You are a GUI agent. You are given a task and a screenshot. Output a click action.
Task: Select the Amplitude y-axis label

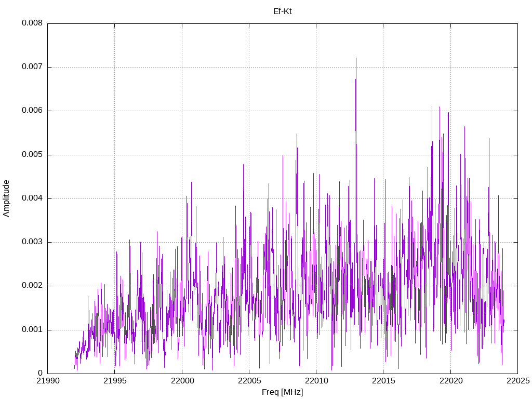tap(6, 198)
